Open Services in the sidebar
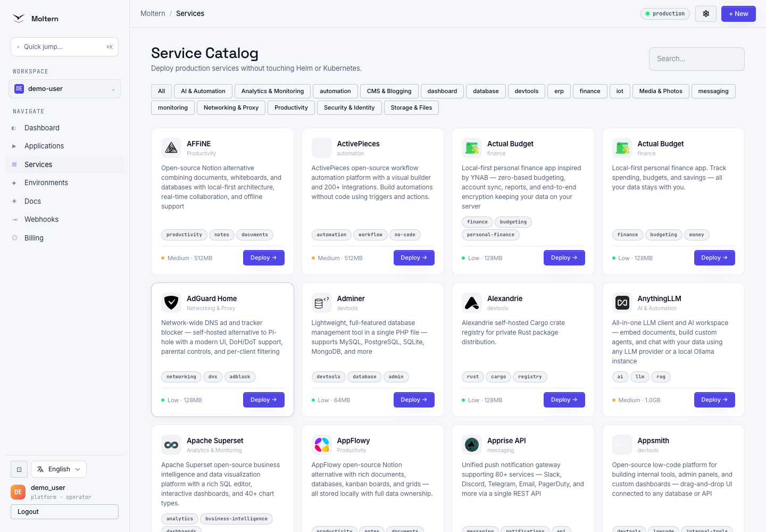This screenshot has width=766, height=532. coord(64,165)
